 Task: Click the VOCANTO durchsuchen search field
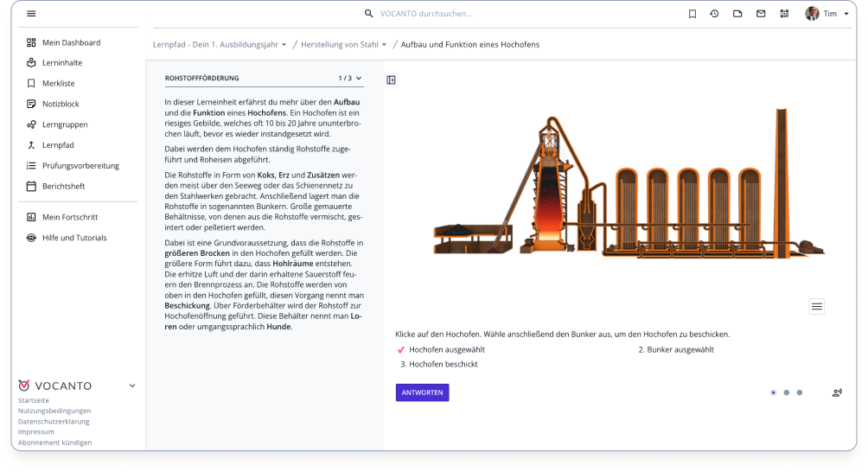[x=484, y=14]
